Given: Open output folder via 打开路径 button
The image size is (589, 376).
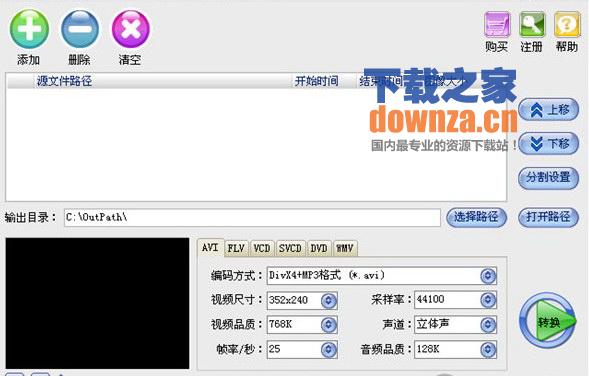Looking at the screenshot, I should click(548, 217).
